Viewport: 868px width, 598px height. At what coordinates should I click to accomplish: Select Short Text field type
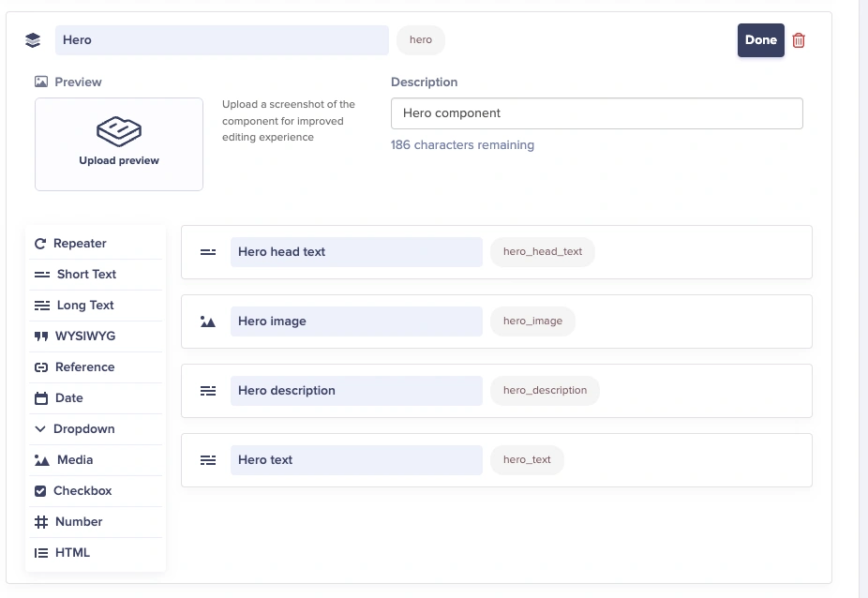pyautogui.click(x=85, y=275)
